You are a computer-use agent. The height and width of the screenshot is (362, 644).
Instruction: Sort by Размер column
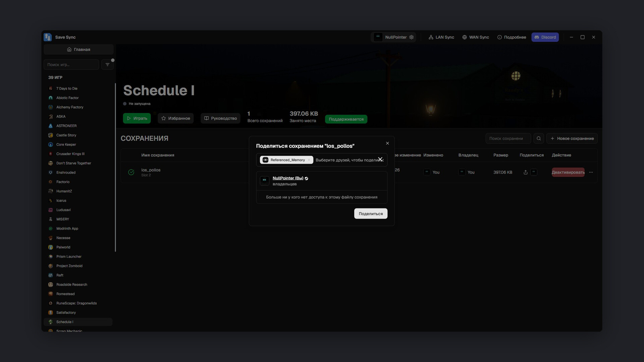[x=501, y=155]
